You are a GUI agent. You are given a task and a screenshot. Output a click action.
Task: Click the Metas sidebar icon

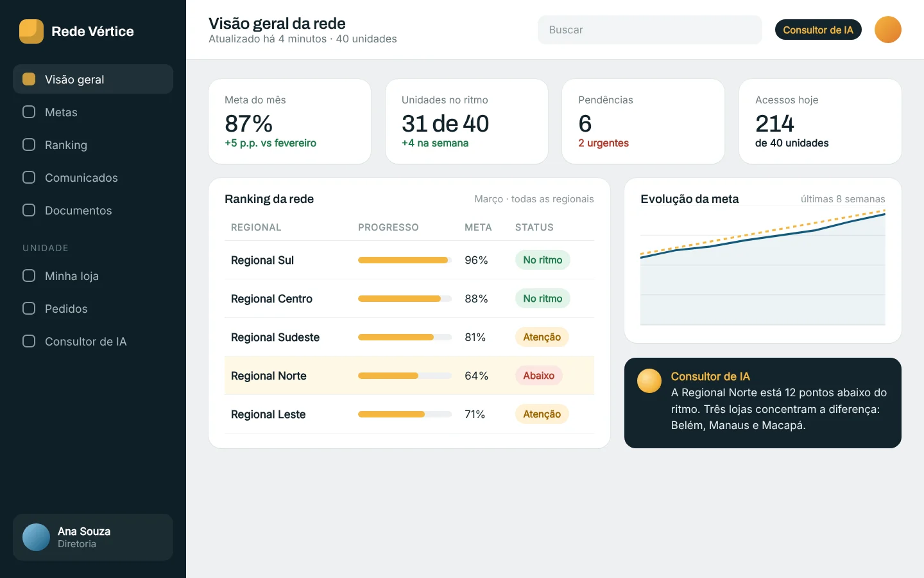click(x=29, y=112)
